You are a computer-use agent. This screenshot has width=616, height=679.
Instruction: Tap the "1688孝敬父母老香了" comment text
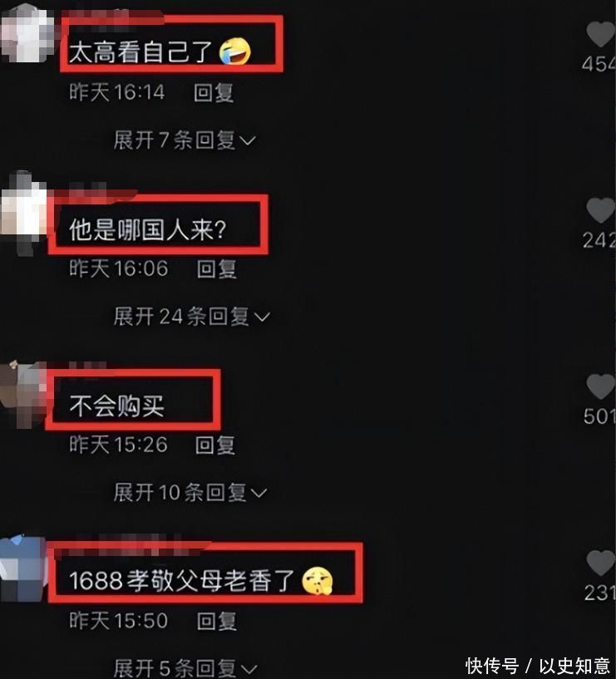click(182, 580)
